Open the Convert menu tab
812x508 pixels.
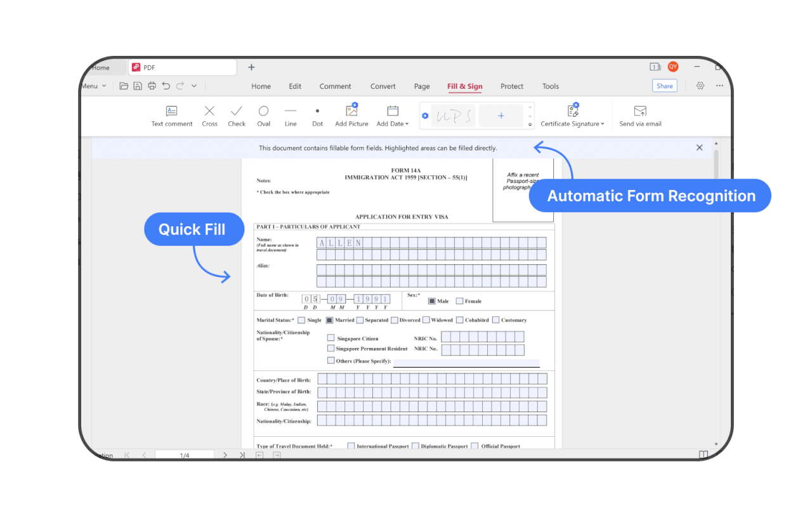point(383,86)
